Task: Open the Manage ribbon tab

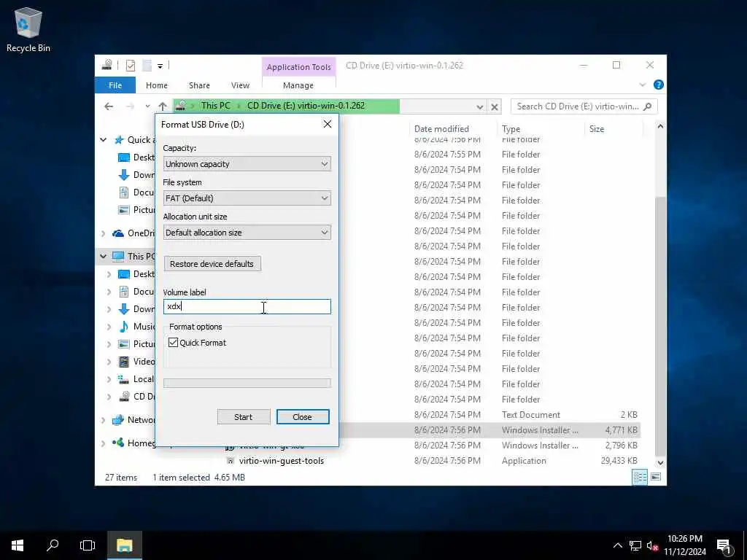Action: (298, 85)
